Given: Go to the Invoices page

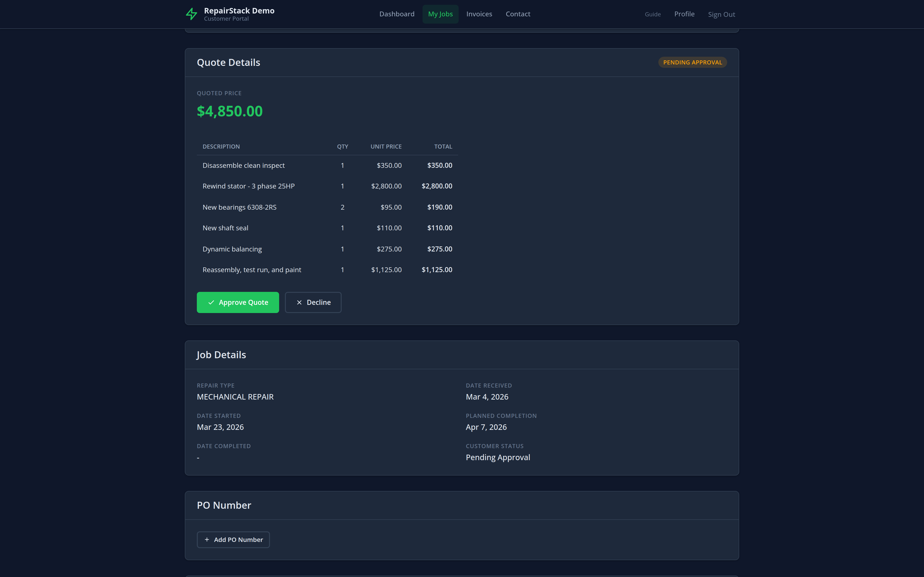Looking at the screenshot, I should pyautogui.click(x=479, y=14).
